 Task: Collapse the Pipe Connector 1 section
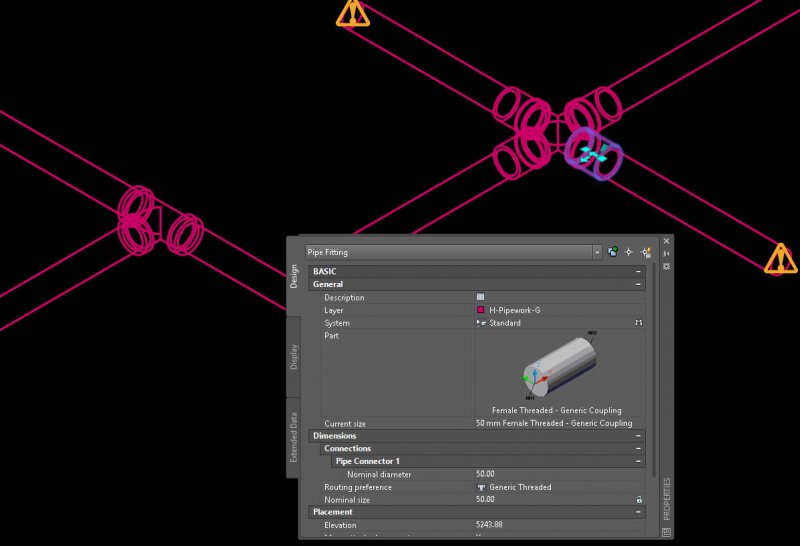click(638, 461)
